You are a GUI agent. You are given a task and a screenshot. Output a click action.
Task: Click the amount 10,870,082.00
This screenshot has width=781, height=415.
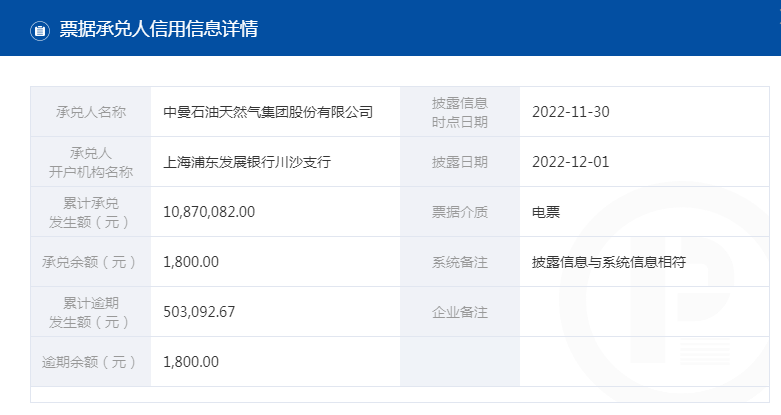[x=209, y=212]
